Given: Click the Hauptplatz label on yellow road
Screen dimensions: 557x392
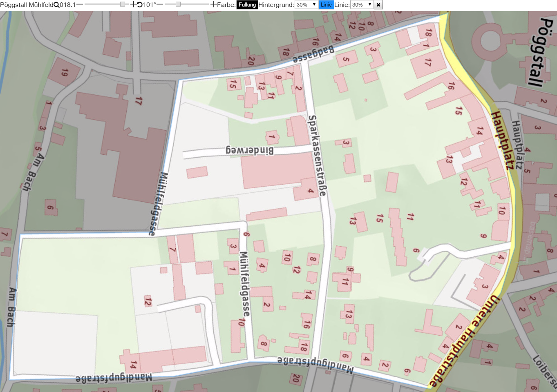Looking at the screenshot, I should [502, 140].
